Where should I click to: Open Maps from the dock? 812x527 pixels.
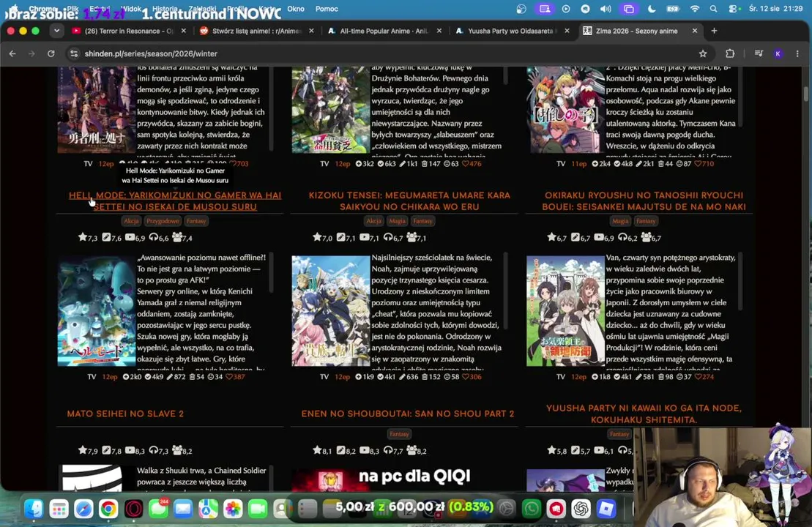pyautogui.click(x=208, y=509)
